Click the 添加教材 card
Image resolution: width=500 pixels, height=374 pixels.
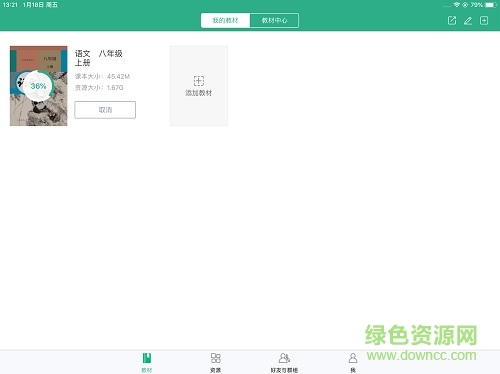(199, 86)
